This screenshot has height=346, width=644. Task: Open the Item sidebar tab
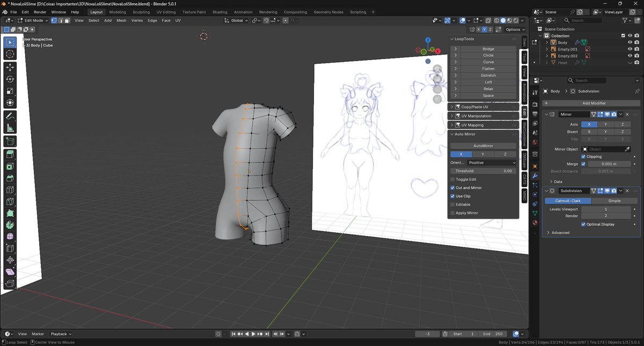pyautogui.click(x=524, y=41)
